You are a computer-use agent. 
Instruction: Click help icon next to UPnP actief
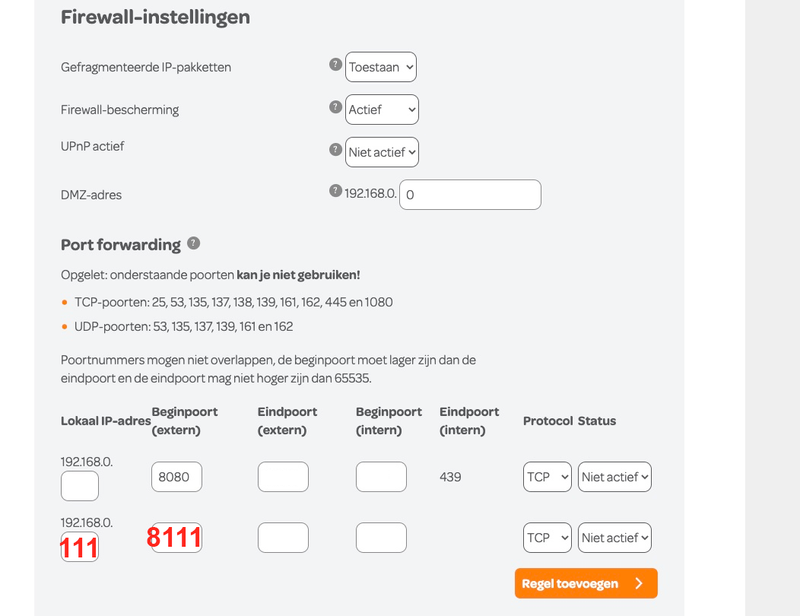pos(336,149)
